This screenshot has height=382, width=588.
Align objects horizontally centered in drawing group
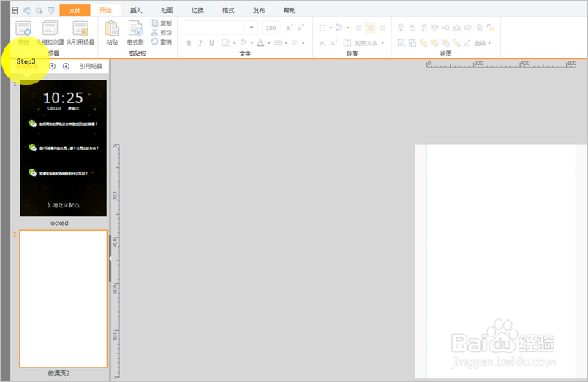[412, 28]
